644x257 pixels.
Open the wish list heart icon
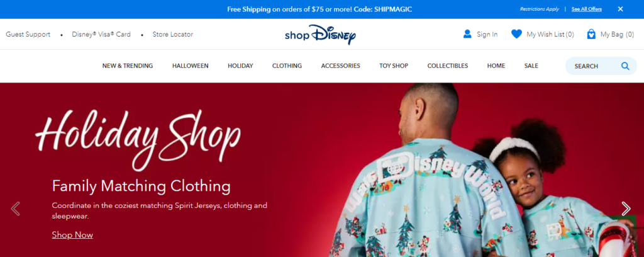coord(516,34)
